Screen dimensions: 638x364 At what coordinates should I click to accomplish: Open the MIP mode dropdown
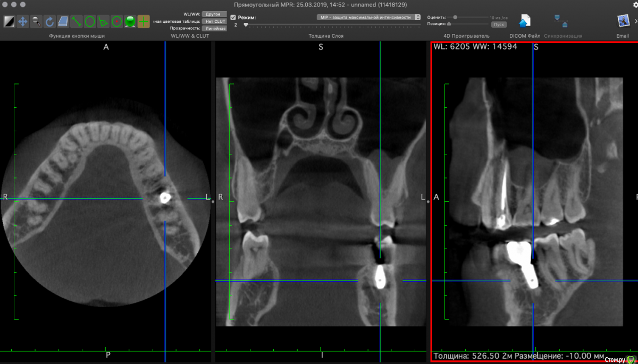pyautogui.click(x=368, y=17)
